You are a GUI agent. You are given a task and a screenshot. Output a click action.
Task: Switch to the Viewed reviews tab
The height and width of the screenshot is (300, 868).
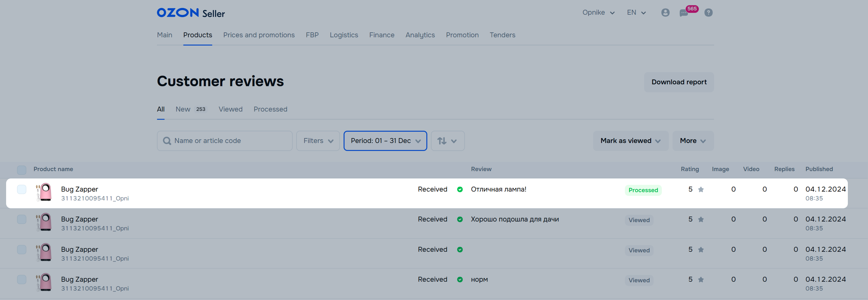231,109
